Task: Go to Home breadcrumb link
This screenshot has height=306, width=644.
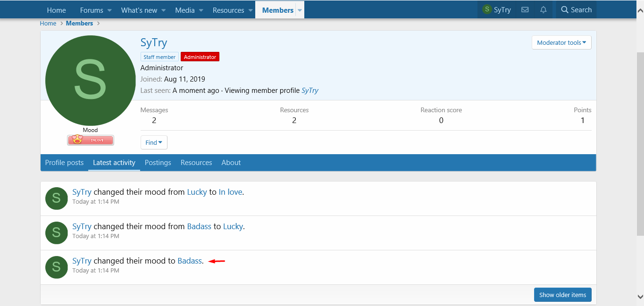Action: click(48, 23)
